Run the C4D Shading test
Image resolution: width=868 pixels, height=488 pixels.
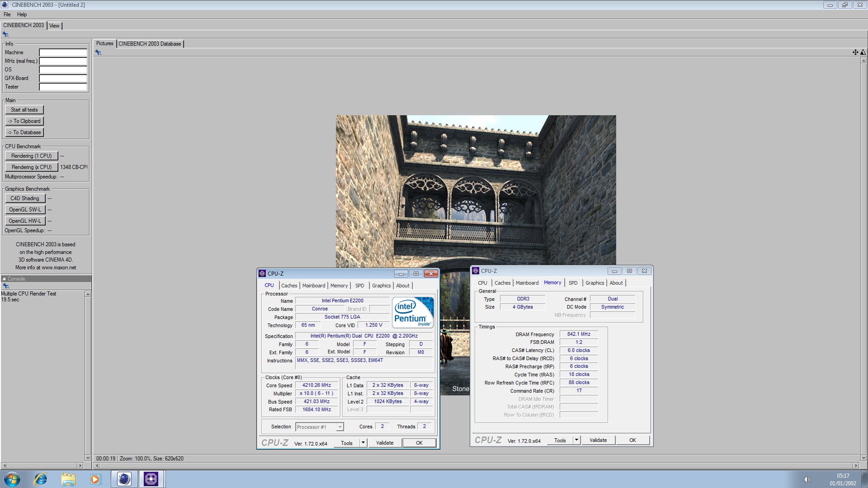click(x=25, y=198)
